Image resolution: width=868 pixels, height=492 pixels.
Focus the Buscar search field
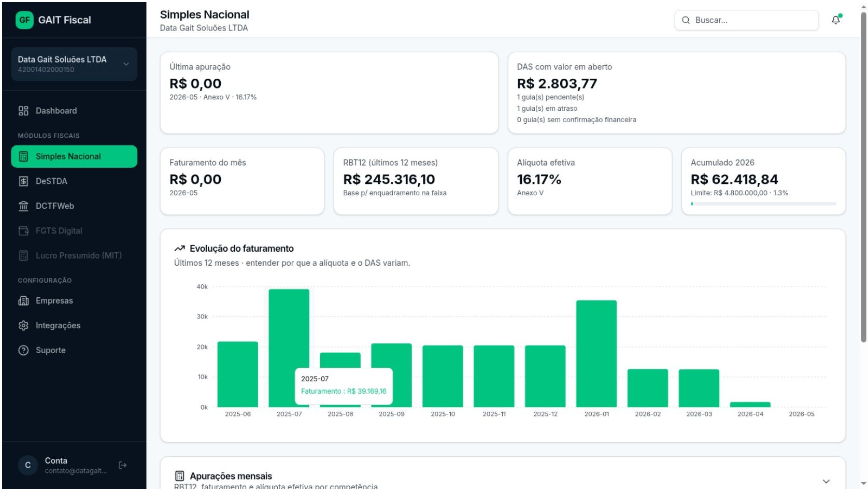click(747, 20)
